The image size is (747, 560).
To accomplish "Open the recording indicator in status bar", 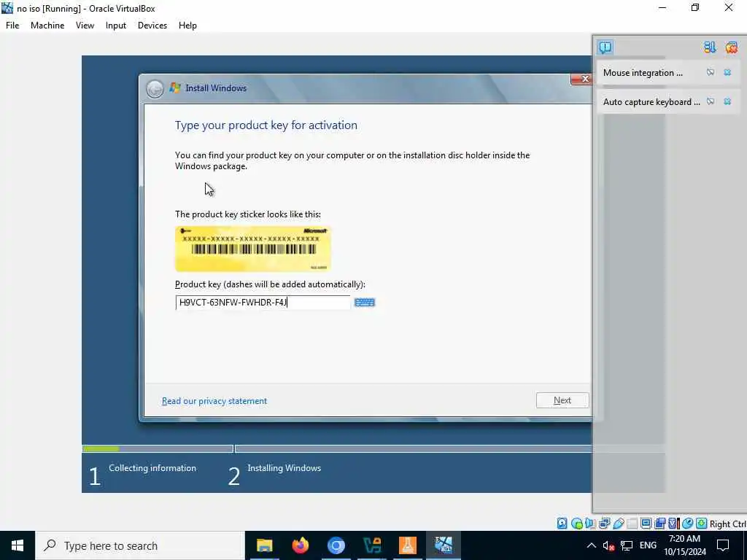I will 659,524.
